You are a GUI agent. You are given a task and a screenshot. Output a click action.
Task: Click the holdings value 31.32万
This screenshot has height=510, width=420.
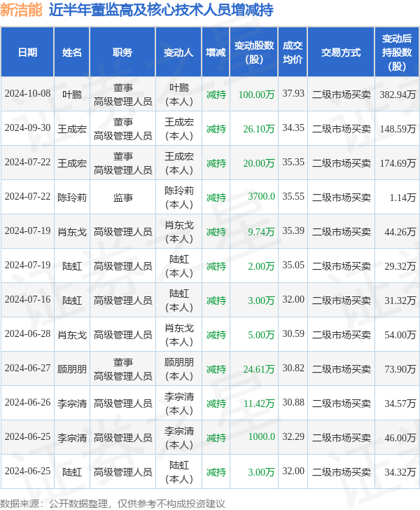[400, 301]
